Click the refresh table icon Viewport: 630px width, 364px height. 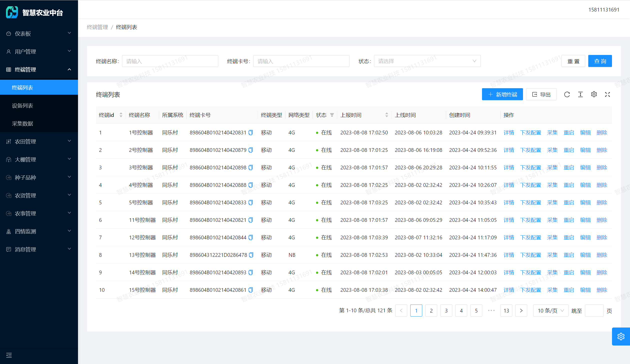[x=567, y=94]
